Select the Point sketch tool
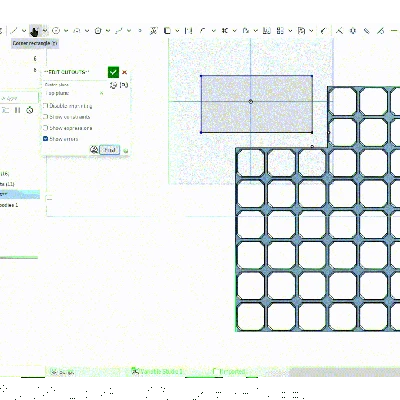Image resolution: width=400 pixels, height=400 pixels. coord(140,31)
